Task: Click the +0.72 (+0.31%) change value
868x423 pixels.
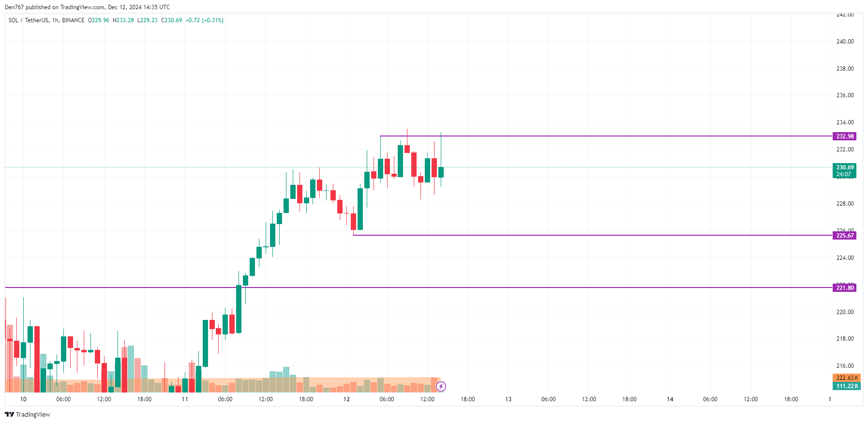Action: tap(204, 20)
